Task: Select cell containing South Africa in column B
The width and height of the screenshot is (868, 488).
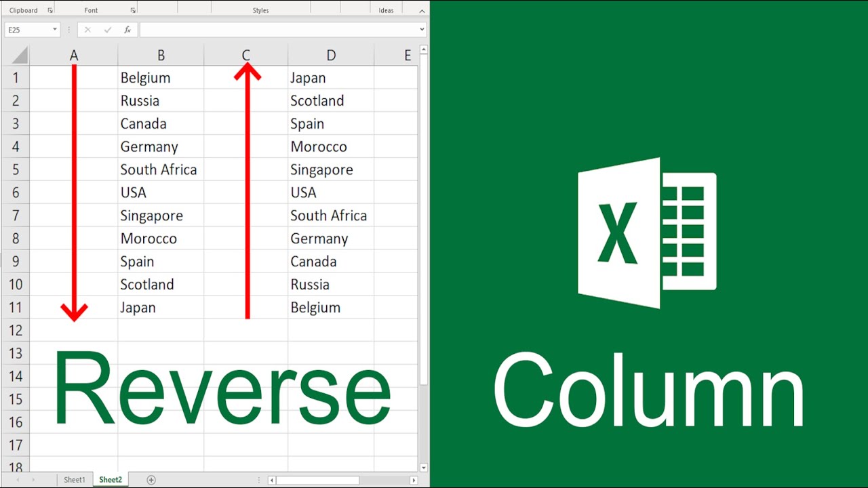Action: (161, 169)
